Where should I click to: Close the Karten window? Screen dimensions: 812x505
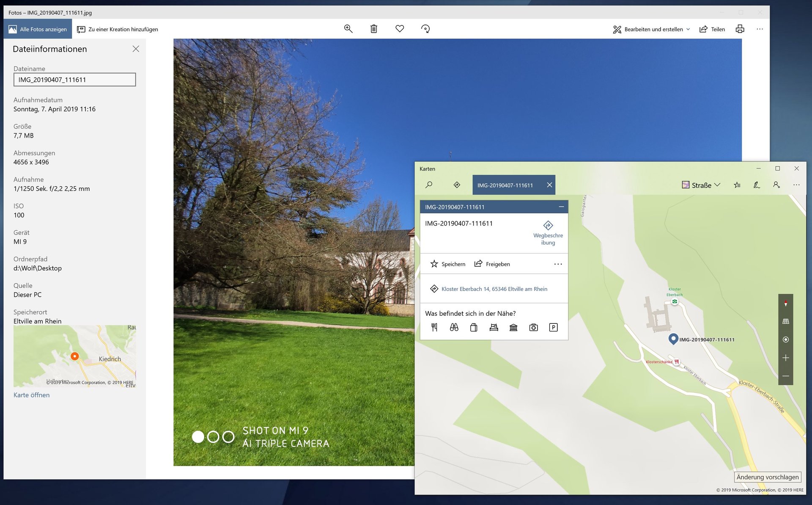(x=796, y=168)
